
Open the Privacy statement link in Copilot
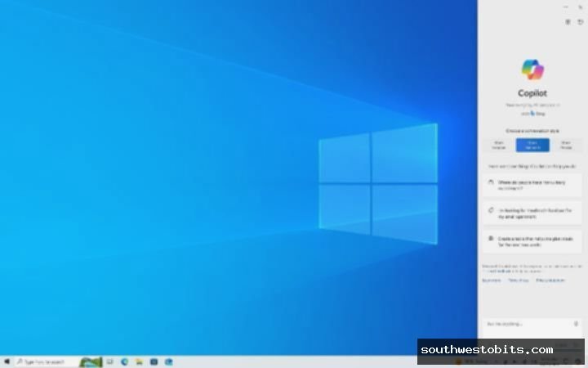tap(550, 280)
